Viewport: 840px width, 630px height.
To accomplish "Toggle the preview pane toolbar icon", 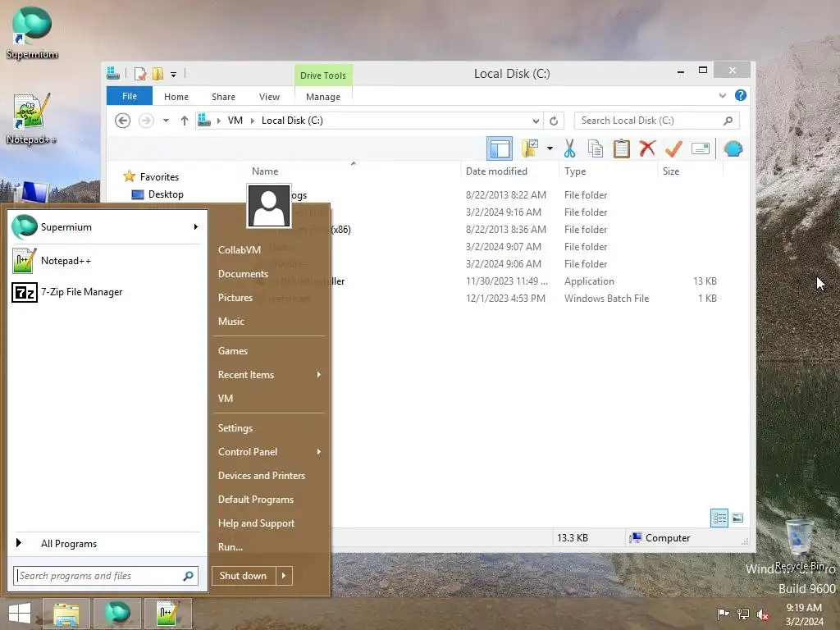I will coord(500,148).
